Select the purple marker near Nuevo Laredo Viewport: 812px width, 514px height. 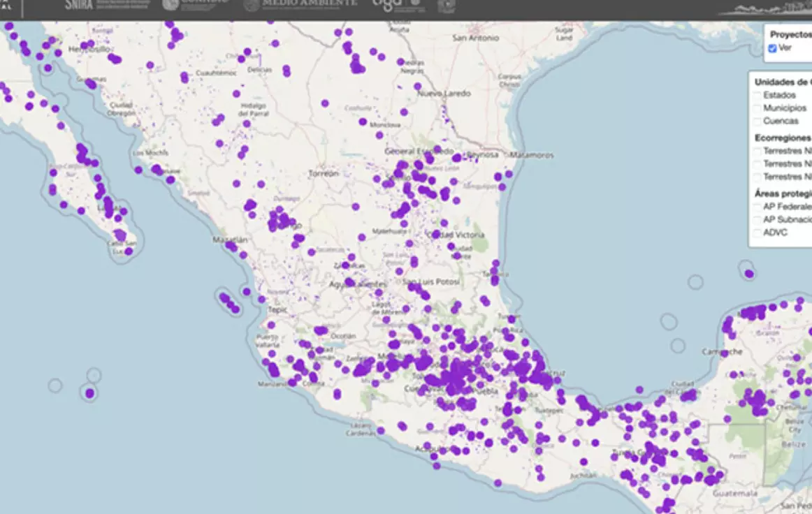(417, 87)
